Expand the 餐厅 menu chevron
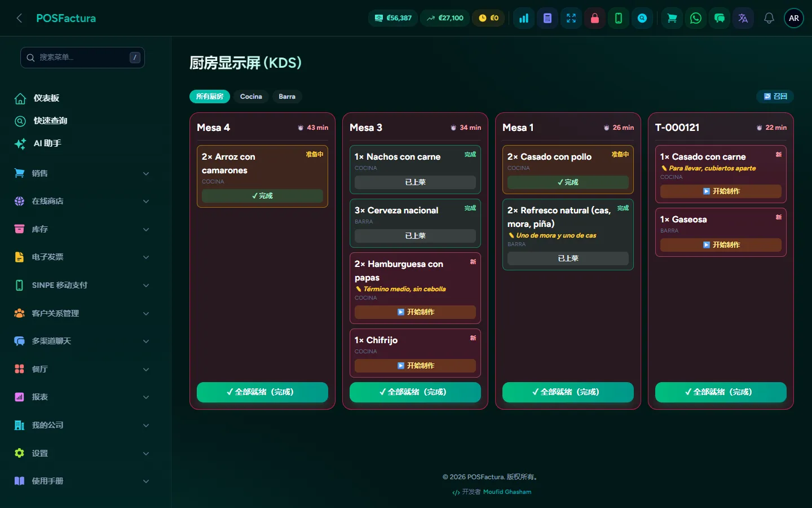812x508 pixels. point(146,369)
